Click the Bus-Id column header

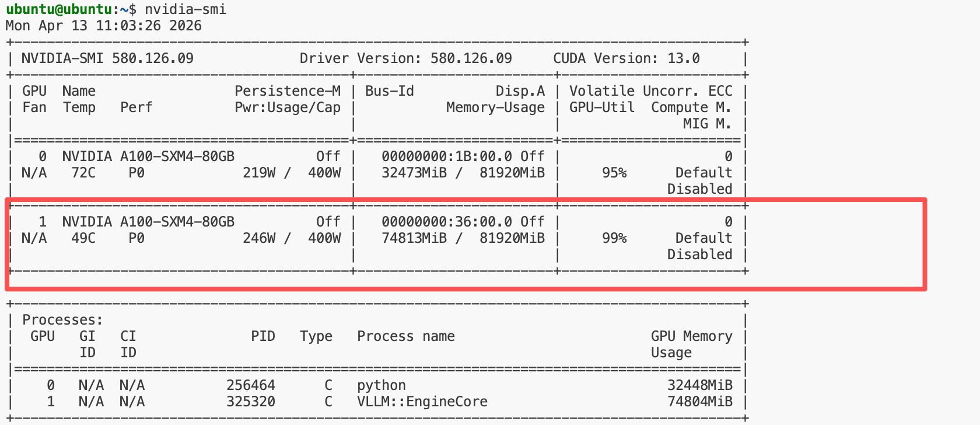click(x=389, y=91)
